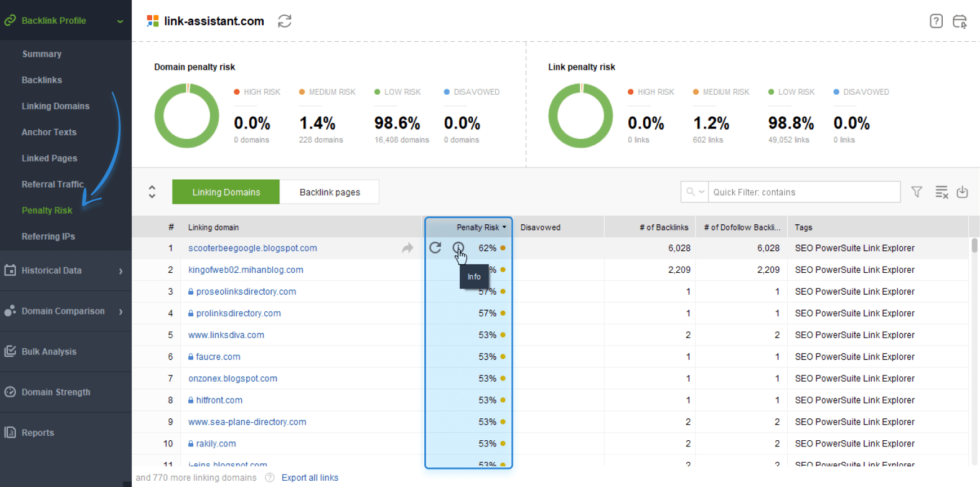
Task: Export data with the download icon
Action: coord(963,192)
